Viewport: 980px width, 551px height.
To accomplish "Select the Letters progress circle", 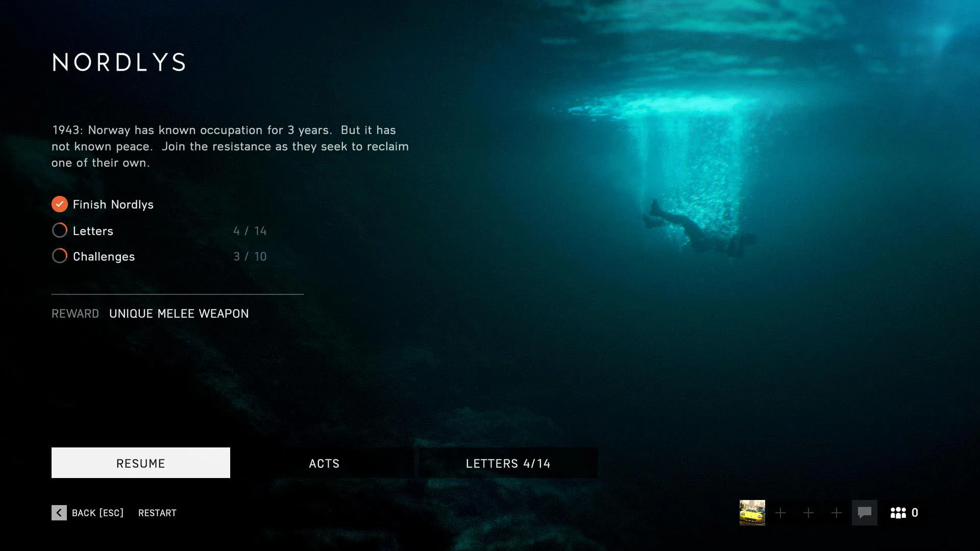I will coord(60,231).
